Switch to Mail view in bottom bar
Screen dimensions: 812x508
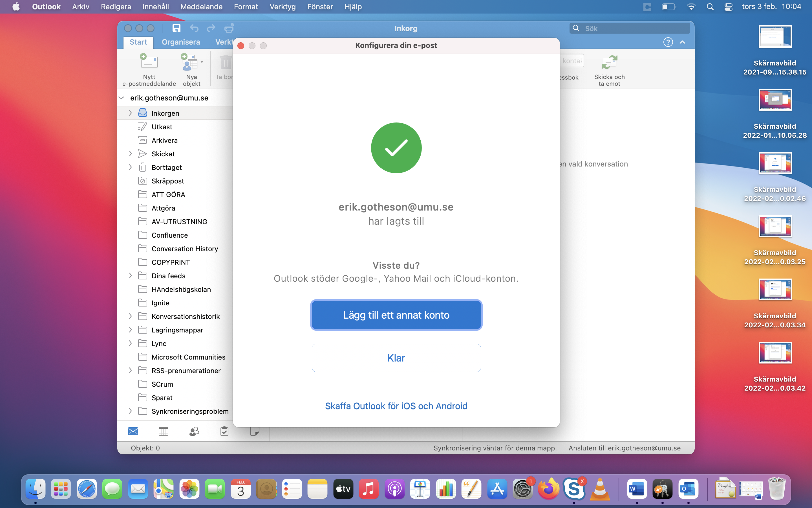[133, 431]
